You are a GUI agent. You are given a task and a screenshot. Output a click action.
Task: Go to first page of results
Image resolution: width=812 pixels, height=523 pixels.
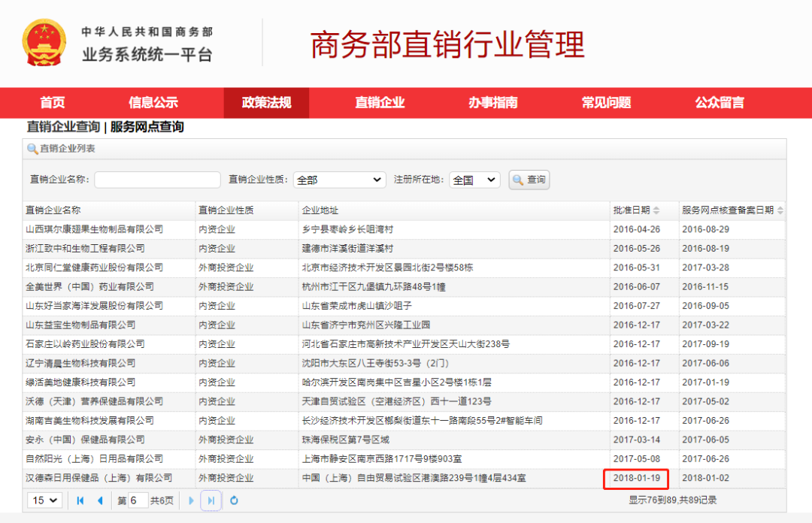(x=80, y=500)
